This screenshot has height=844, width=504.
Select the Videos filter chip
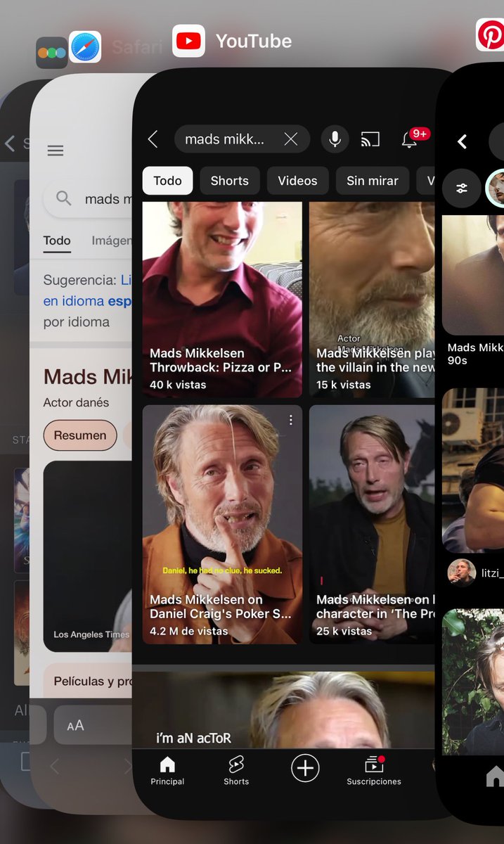click(297, 181)
